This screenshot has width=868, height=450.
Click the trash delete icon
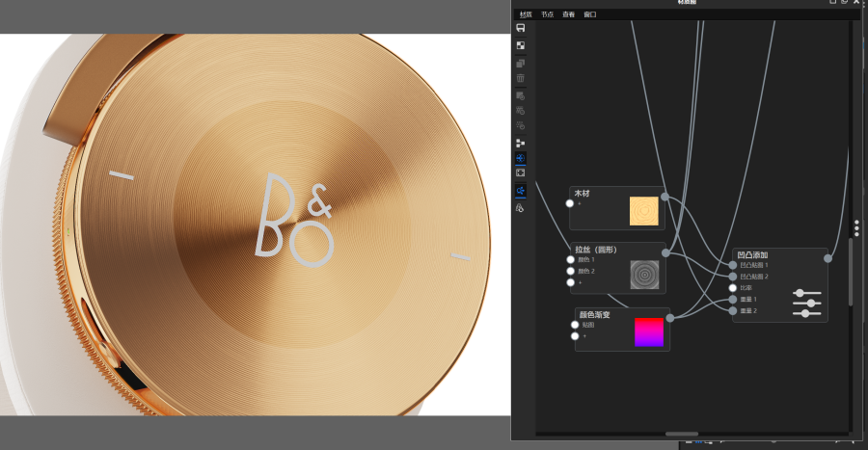(521, 78)
